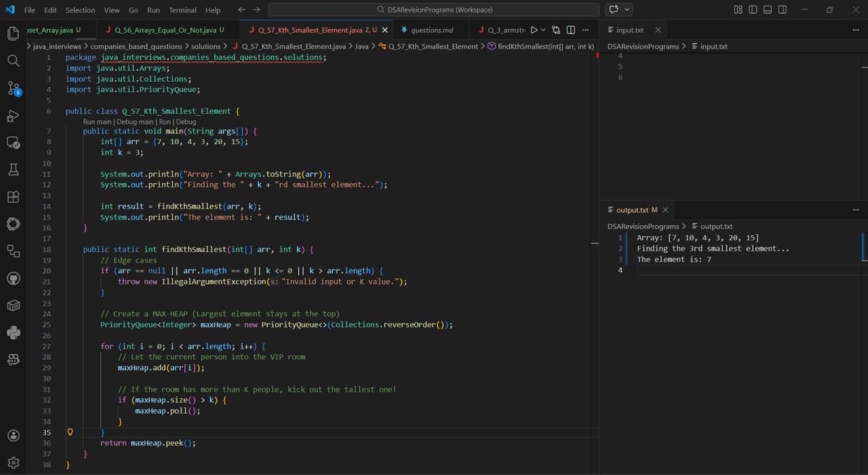The width and height of the screenshot is (868, 475).
Task: Open the Copilot chat icon in the title bar
Action: pos(614,10)
